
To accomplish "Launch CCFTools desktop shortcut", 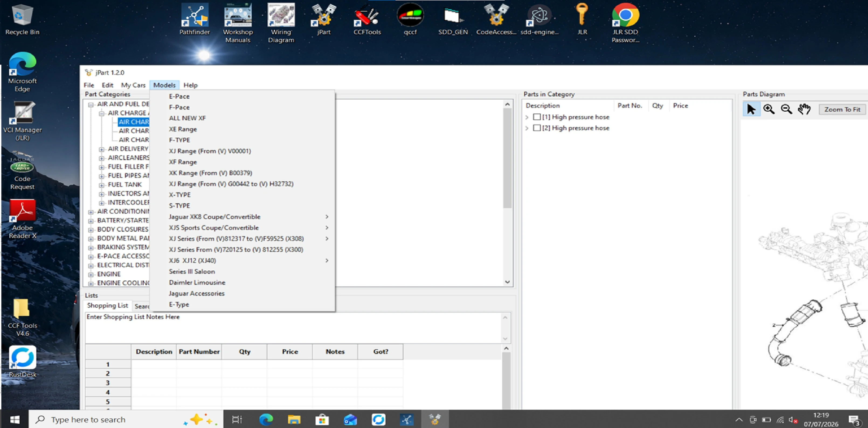I will click(x=367, y=20).
